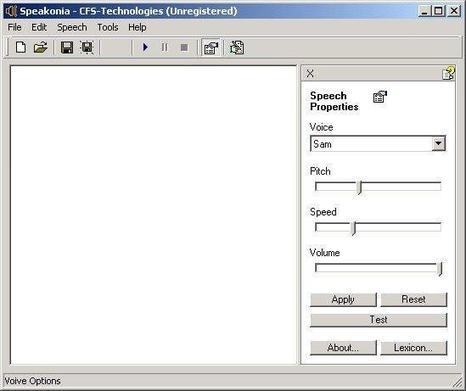This screenshot has height=391, width=466.
Task: Start speech with the play button
Action: [145, 47]
